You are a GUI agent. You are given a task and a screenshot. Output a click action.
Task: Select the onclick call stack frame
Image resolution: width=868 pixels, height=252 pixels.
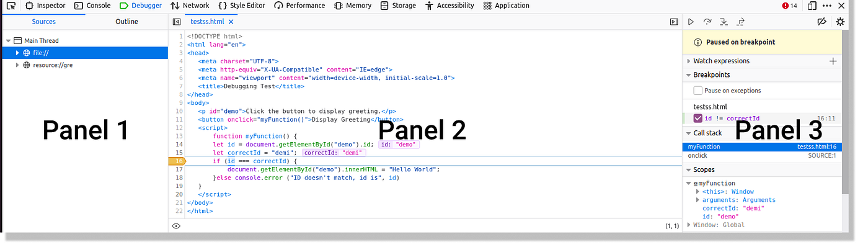click(x=762, y=156)
